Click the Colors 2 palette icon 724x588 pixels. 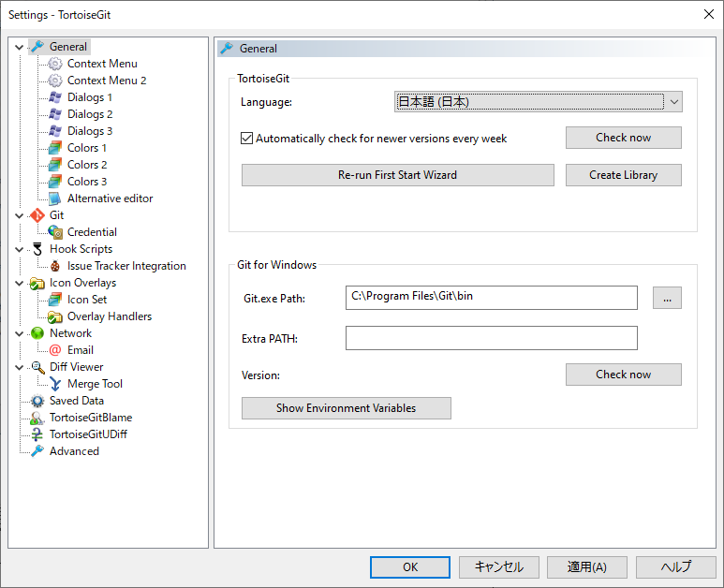(x=55, y=165)
